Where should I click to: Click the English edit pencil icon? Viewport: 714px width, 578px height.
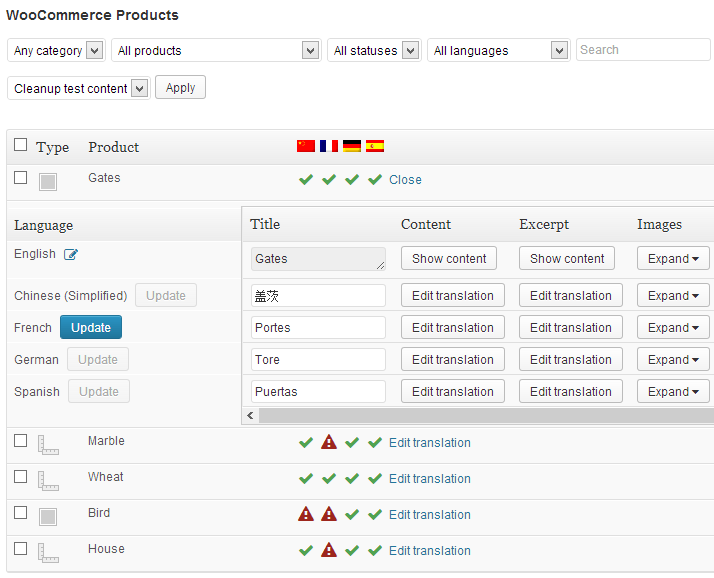point(71,255)
